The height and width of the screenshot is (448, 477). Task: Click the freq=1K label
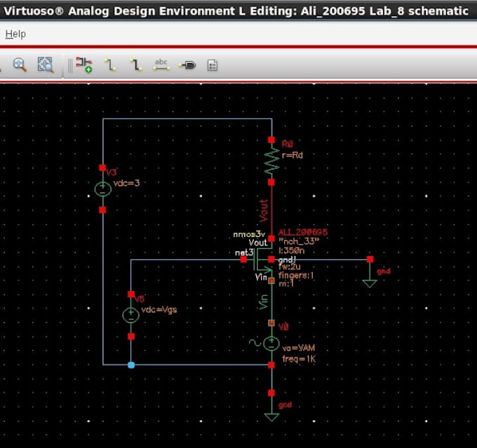(x=299, y=359)
